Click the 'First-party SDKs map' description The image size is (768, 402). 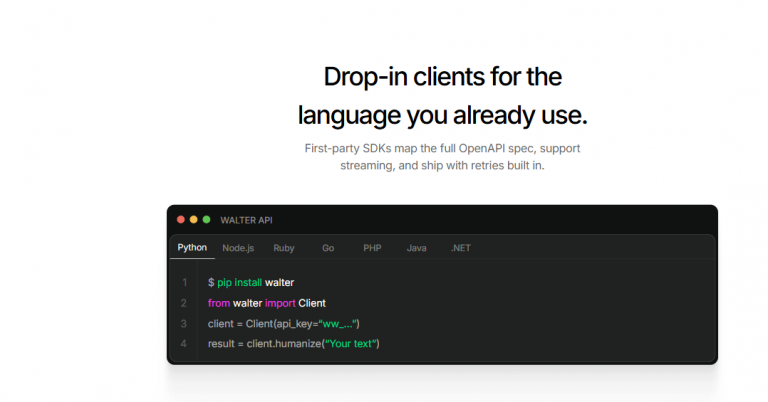click(x=442, y=157)
